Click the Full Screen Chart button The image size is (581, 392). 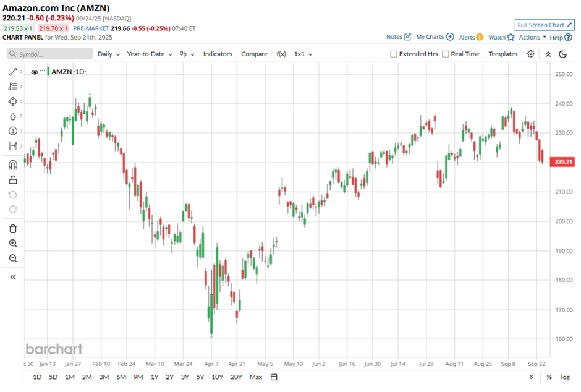545,25
